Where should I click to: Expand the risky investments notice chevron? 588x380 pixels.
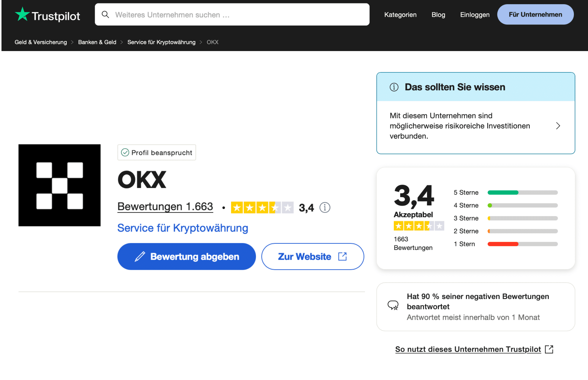[x=558, y=126]
